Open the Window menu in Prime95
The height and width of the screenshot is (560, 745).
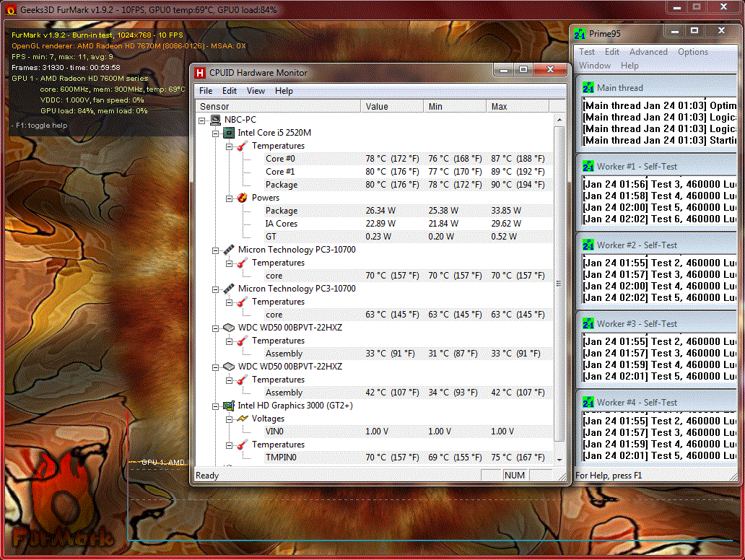click(594, 66)
